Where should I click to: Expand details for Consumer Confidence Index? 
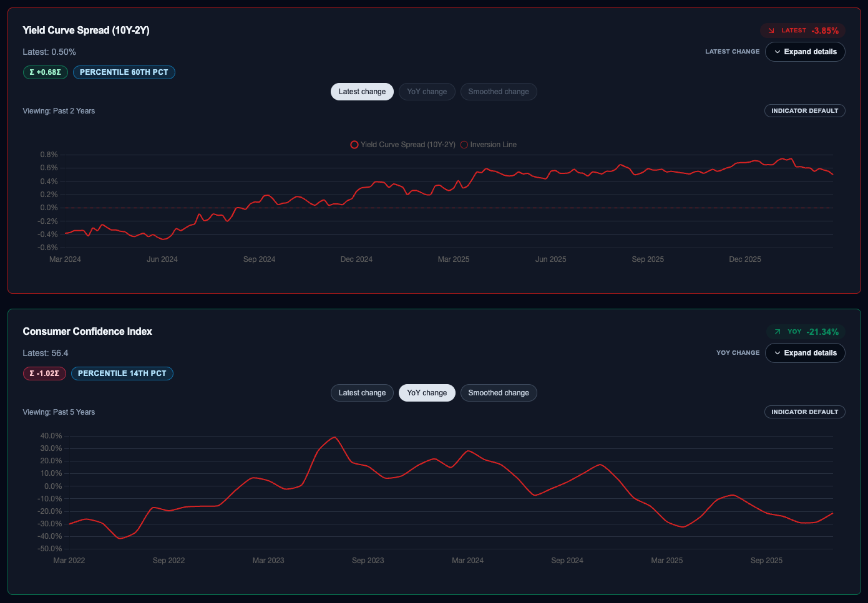pos(805,353)
